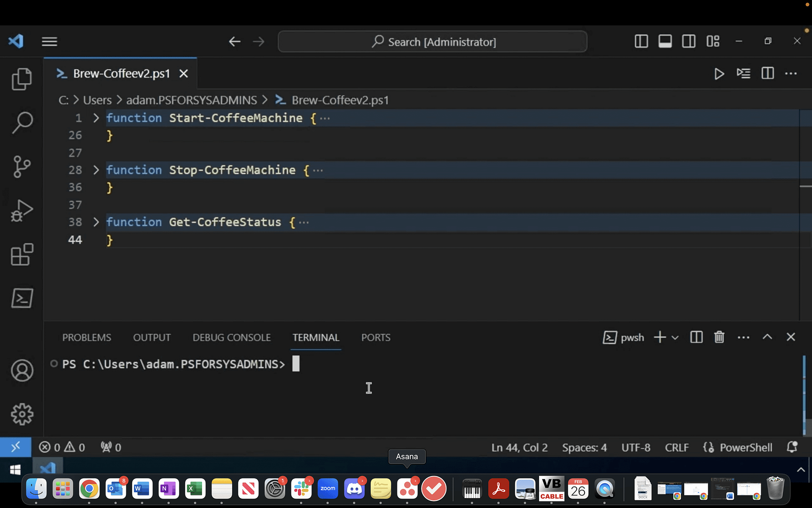Change indentation via Spaces: 4

click(584, 447)
